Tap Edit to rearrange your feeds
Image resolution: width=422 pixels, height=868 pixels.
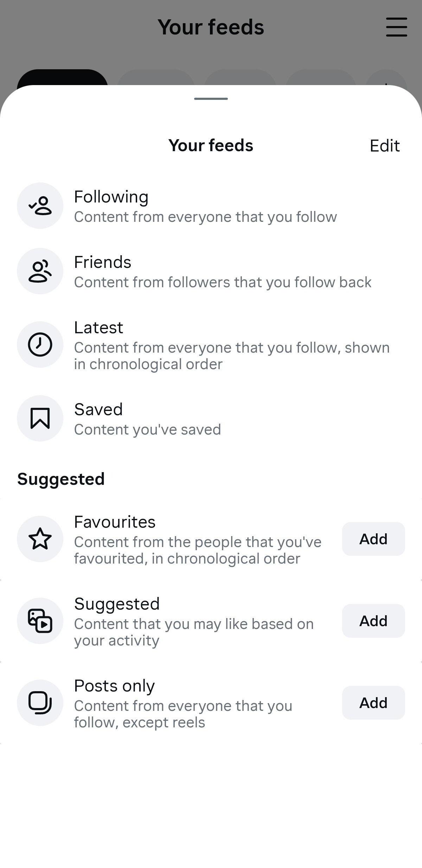[384, 146]
